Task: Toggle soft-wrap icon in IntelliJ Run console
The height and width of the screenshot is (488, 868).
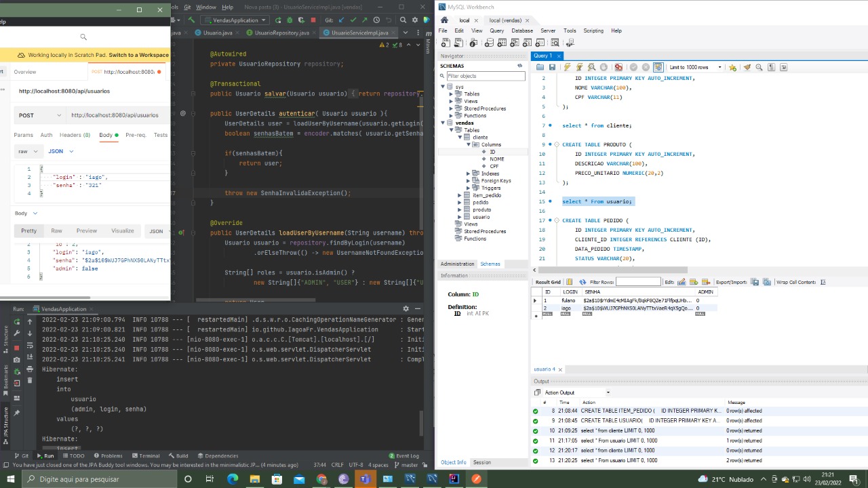Action: 30,345
